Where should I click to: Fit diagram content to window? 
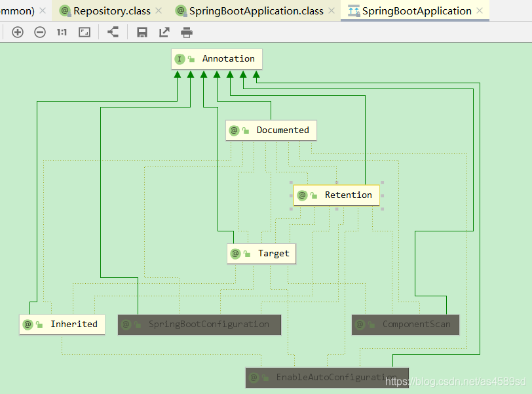coord(85,32)
